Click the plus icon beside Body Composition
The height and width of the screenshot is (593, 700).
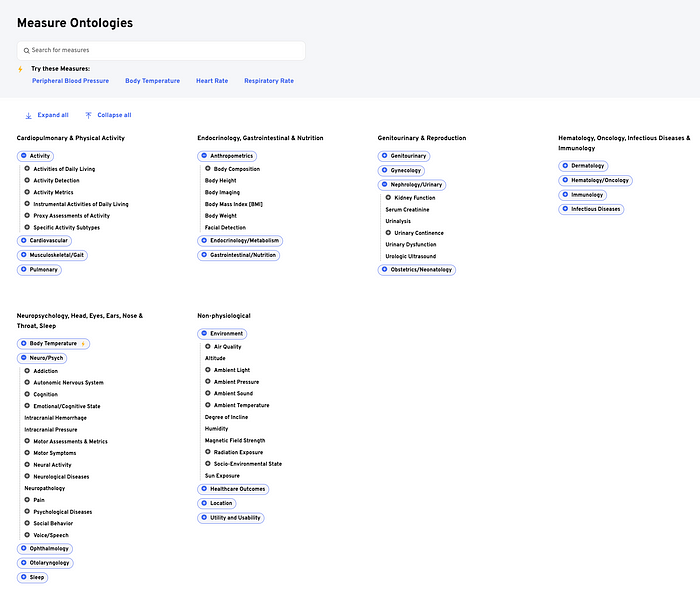(x=208, y=169)
